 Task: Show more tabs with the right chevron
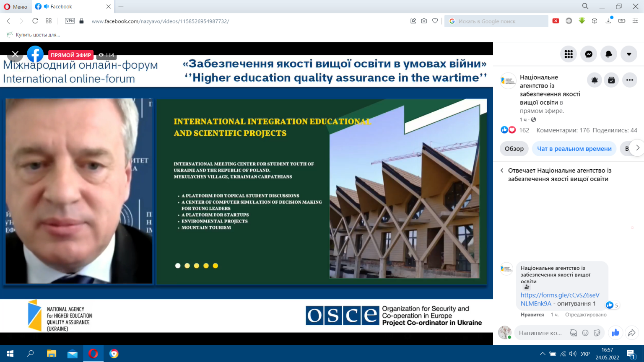637,148
